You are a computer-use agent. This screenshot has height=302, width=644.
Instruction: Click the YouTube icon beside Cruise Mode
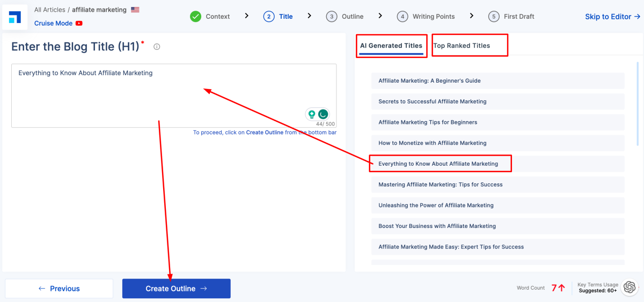79,24
